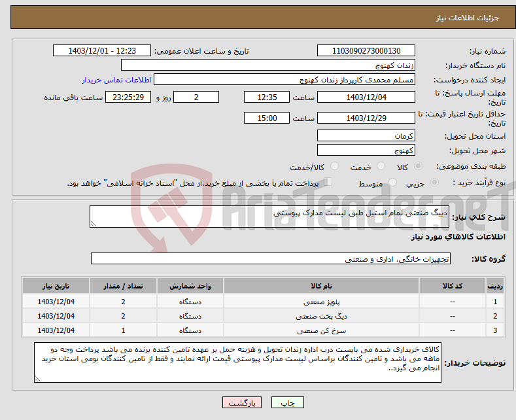Click the unit دستگاه in the دیگ پخت row
Viewport: 516px width, 420px height.
(x=190, y=317)
